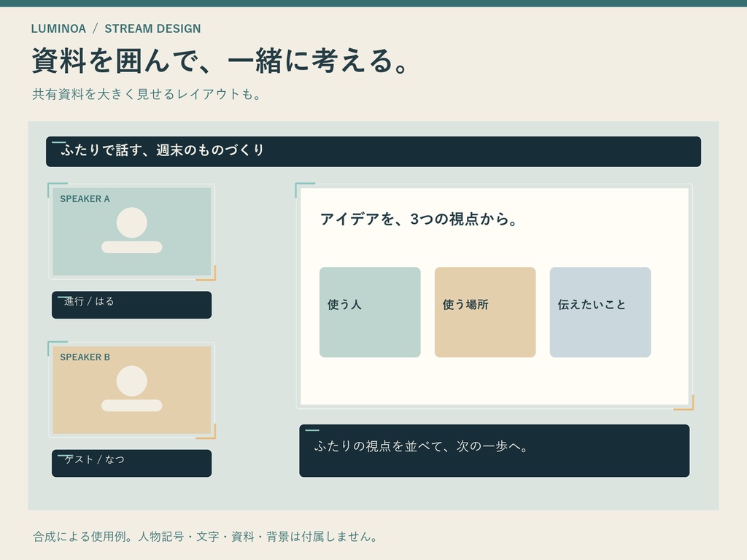The width and height of the screenshot is (747, 560).
Task: Select the SPEAKER B video frame
Action: point(132,390)
